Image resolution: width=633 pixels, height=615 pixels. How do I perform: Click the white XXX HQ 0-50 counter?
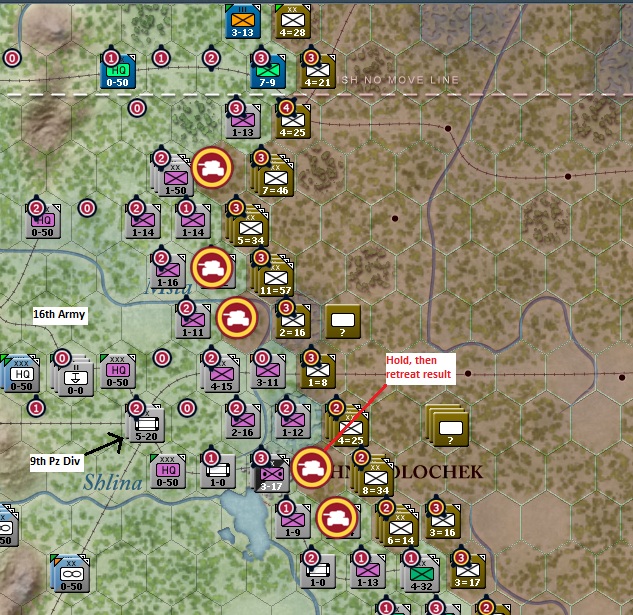tap(20, 374)
